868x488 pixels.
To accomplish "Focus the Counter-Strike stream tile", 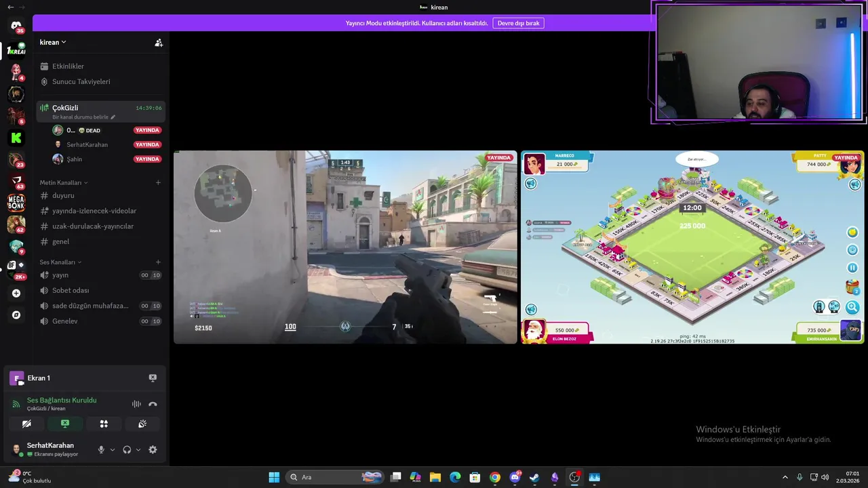I will [345, 247].
